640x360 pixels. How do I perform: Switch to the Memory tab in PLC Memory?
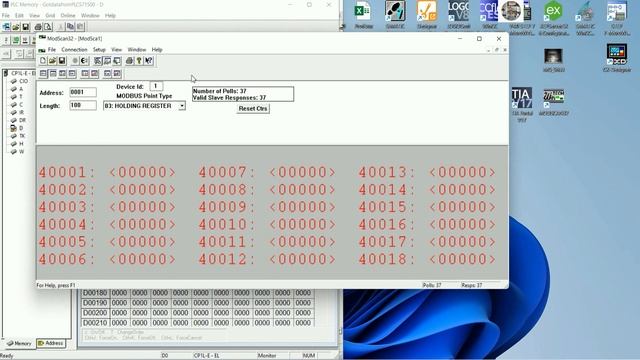point(19,343)
